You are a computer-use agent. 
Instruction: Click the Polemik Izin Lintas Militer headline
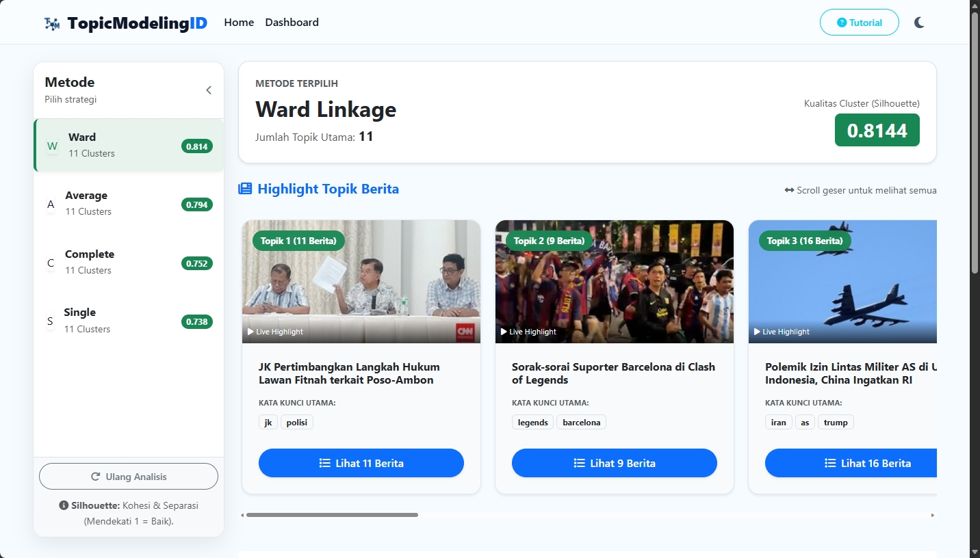pos(851,373)
